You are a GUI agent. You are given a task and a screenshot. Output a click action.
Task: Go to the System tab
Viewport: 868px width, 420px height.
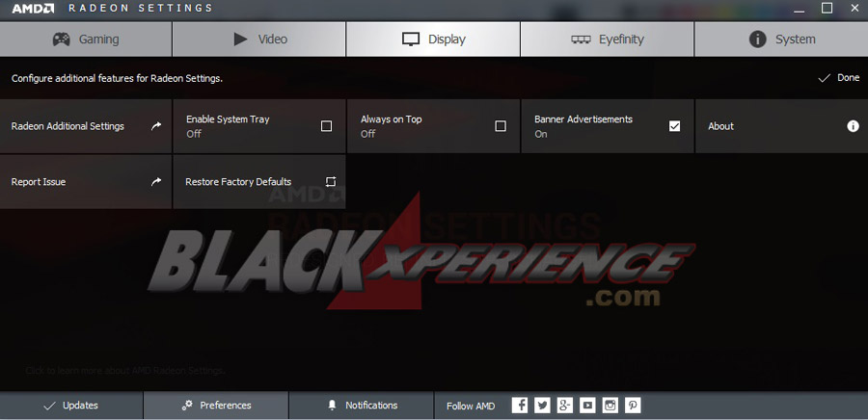tap(781, 39)
